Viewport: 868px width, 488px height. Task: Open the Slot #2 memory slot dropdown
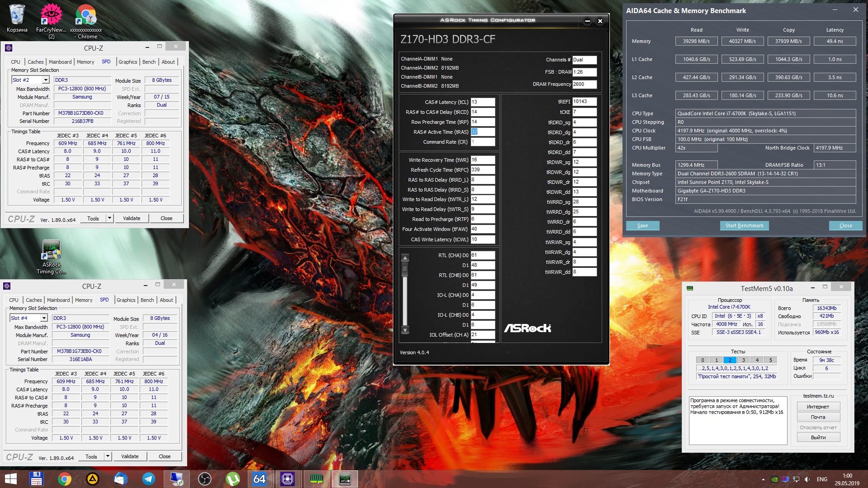pyautogui.click(x=46, y=80)
